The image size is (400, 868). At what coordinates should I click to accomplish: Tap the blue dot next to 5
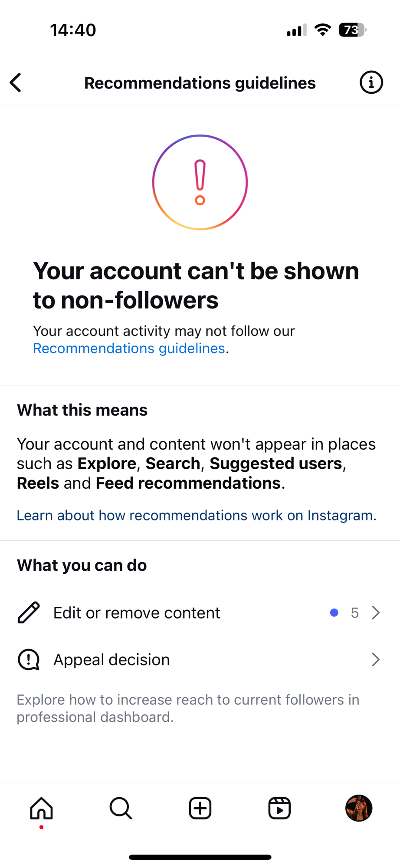click(334, 613)
